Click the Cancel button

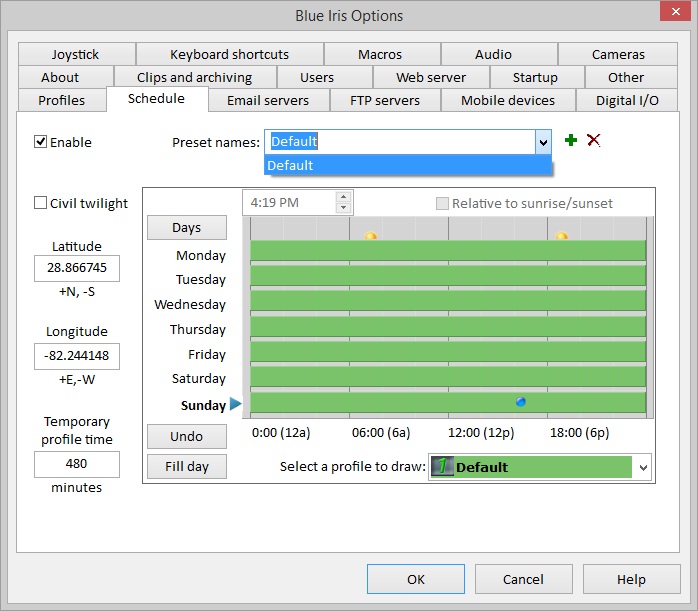524,579
